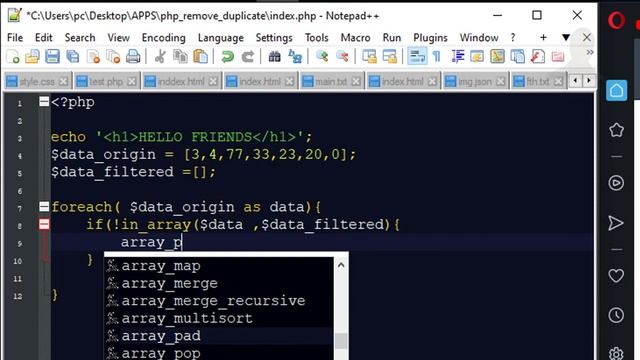Viewport: 640px width, 360px height.
Task: Save the file with floppy disk icon
Action: pos(52,57)
